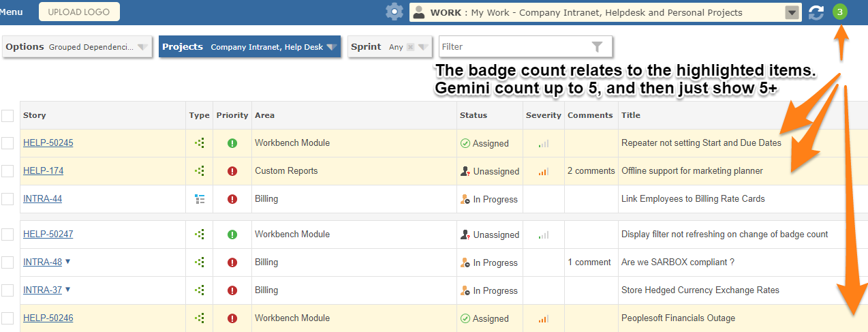The image size is (868, 332).
Task: Click the severity bars icon for HELP-50246
Action: 543,319
